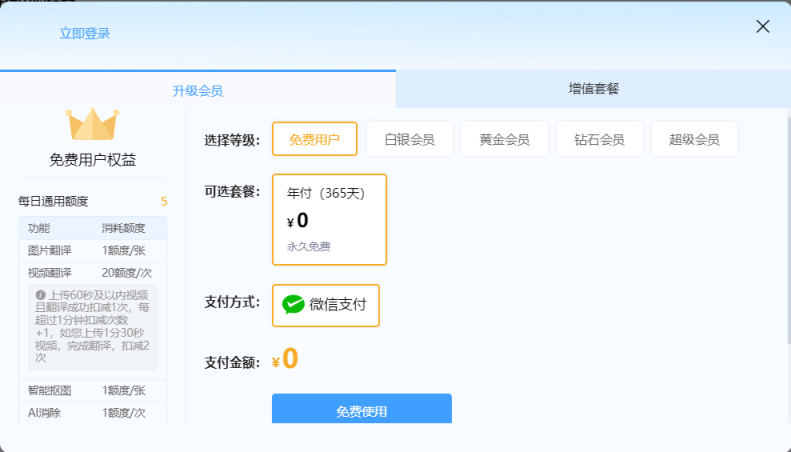Open the 增值套餐 tab
791x452 pixels.
click(x=593, y=89)
